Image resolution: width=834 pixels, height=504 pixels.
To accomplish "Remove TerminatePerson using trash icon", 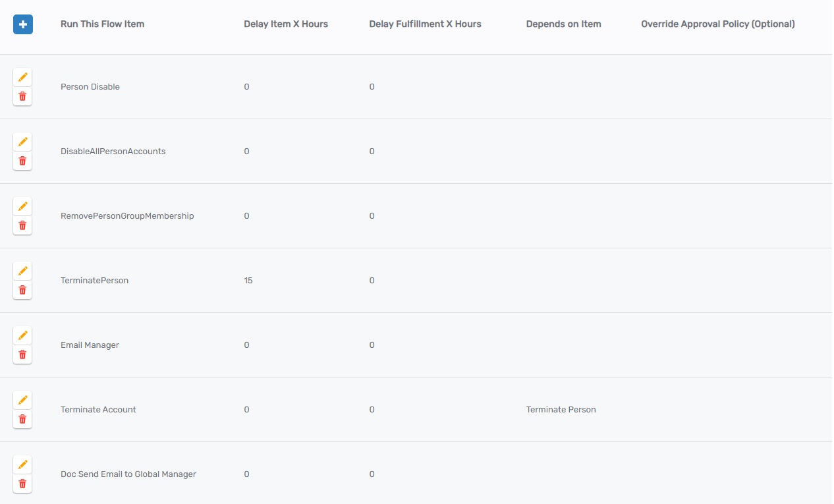I will click(x=22, y=291).
